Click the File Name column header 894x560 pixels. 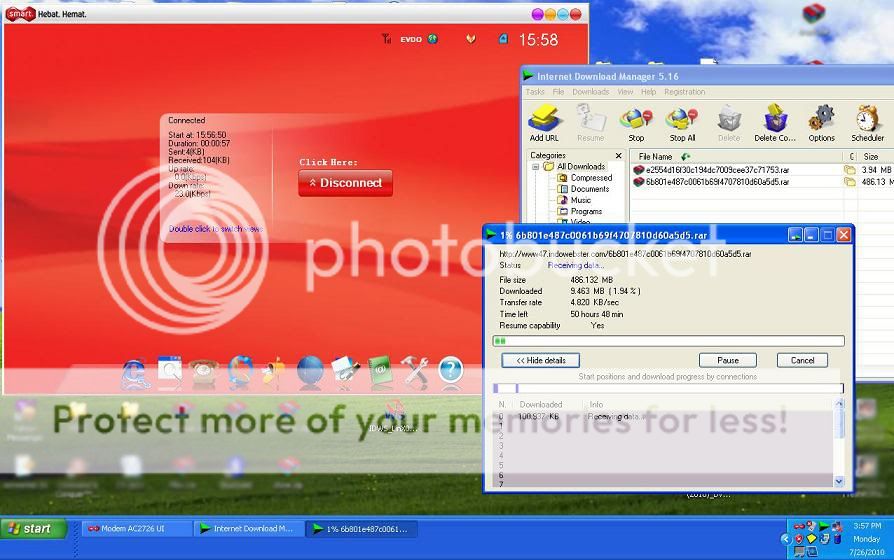pos(735,156)
